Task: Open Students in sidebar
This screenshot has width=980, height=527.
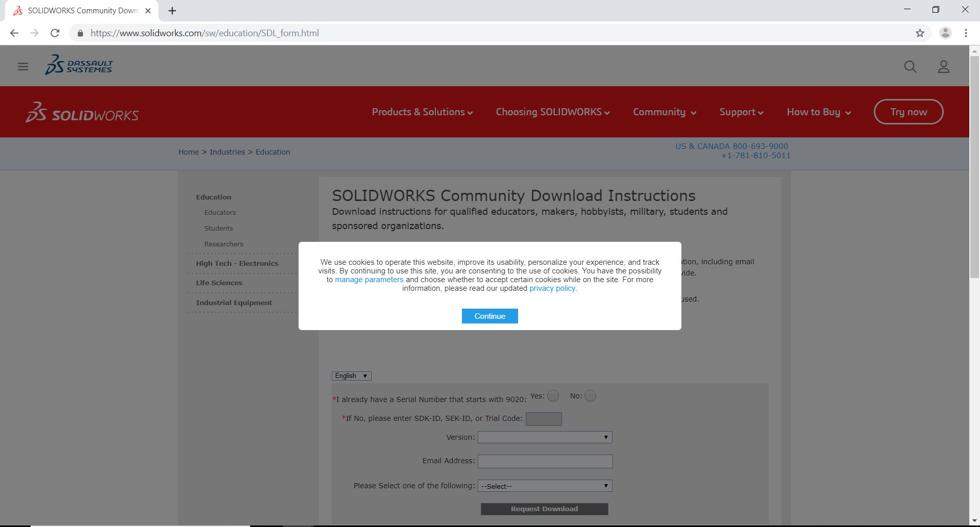Action: pos(218,228)
